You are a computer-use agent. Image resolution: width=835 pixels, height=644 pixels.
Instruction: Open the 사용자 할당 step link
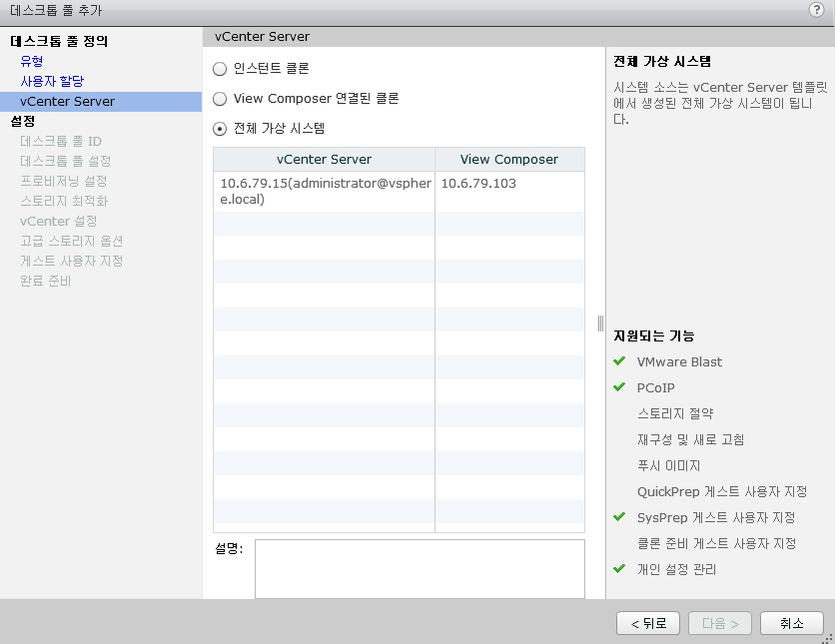pyautogui.click(x=52, y=82)
